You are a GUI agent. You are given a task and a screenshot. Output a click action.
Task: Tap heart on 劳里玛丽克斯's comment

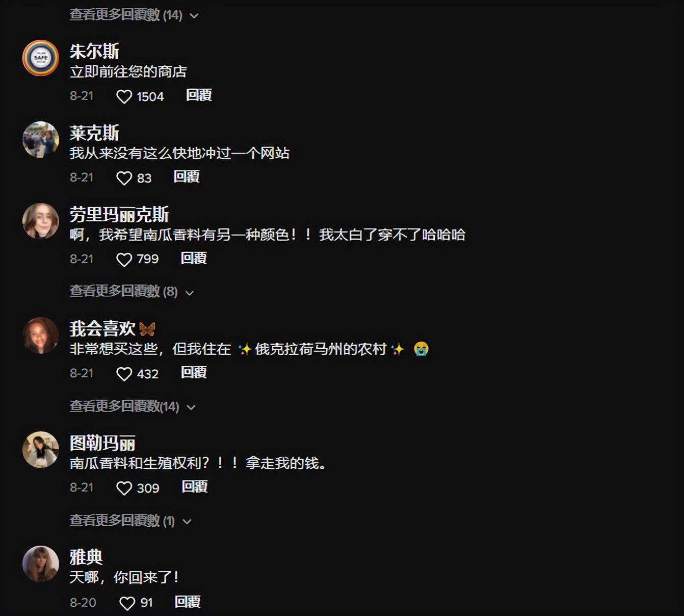pos(124,260)
